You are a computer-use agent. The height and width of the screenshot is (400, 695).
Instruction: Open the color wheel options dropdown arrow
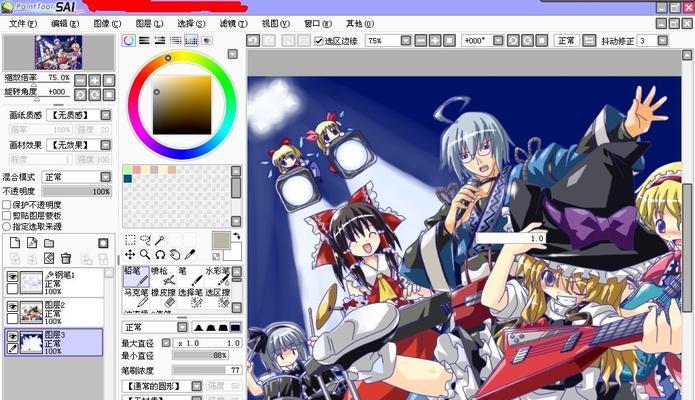pos(233,54)
